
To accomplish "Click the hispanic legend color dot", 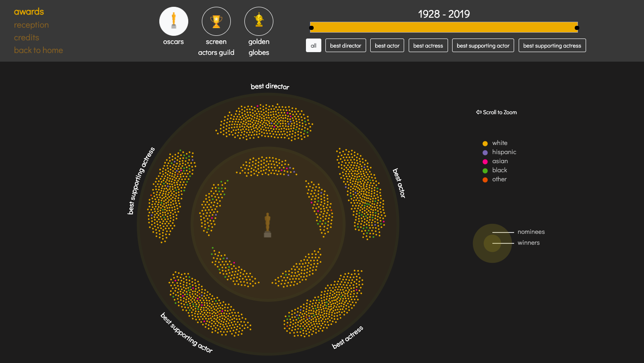I will [x=485, y=153].
